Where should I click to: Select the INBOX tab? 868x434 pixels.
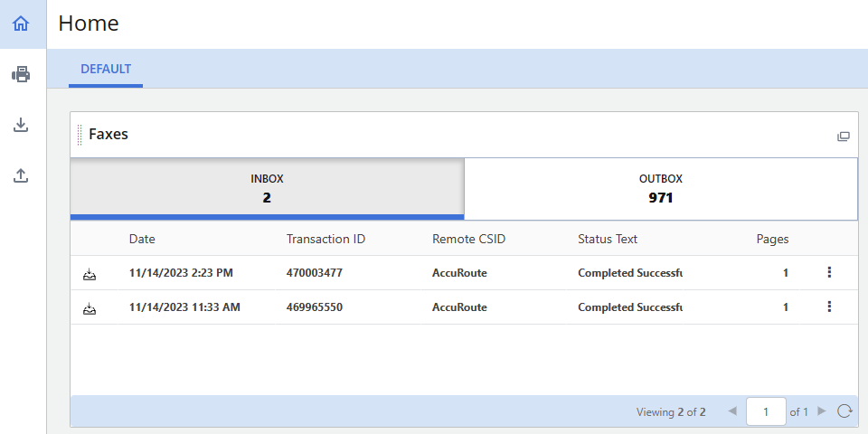pos(267,189)
